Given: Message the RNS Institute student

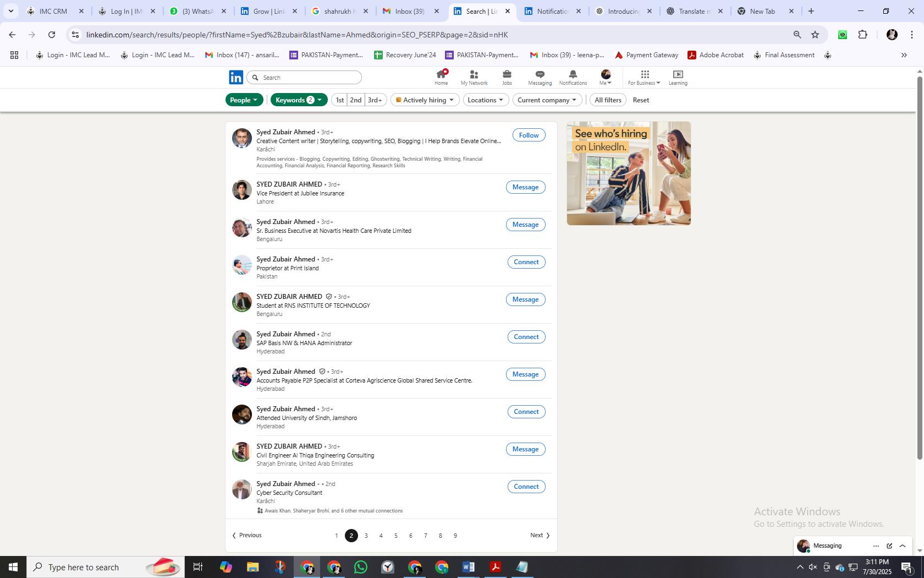Looking at the screenshot, I should click(x=525, y=299).
